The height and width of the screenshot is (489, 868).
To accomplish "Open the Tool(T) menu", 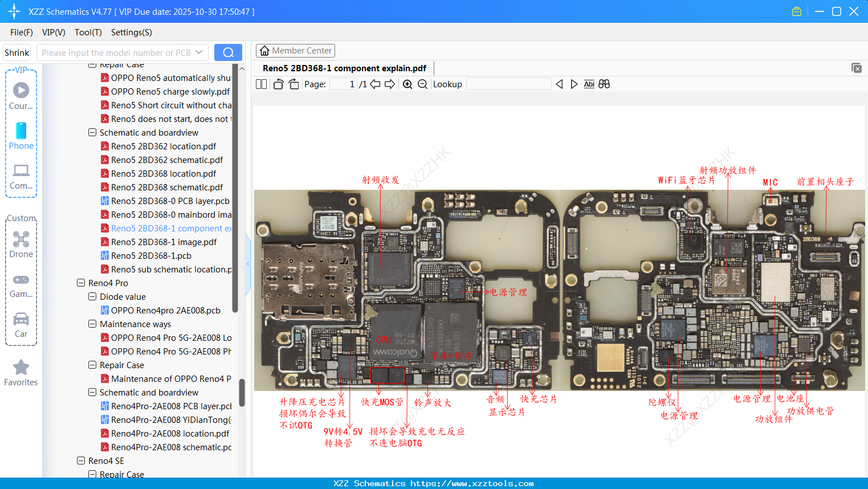I will (88, 32).
